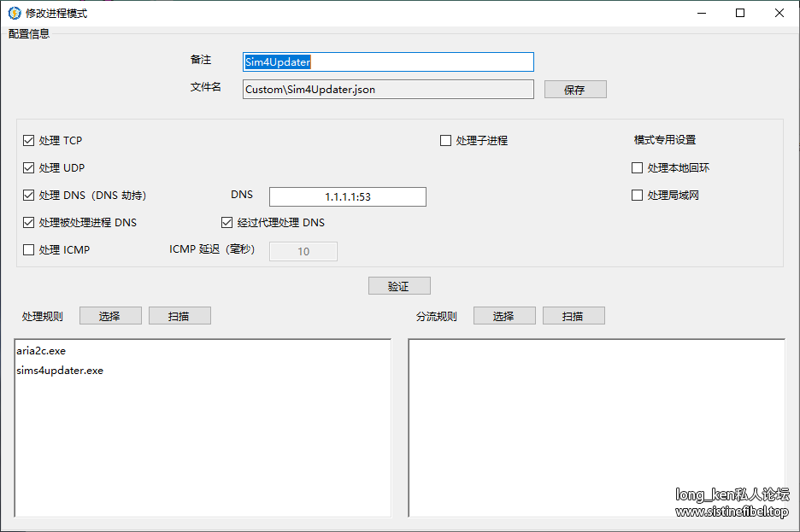Click 选择 next to 处理规则
800x532 pixels.
109,316
